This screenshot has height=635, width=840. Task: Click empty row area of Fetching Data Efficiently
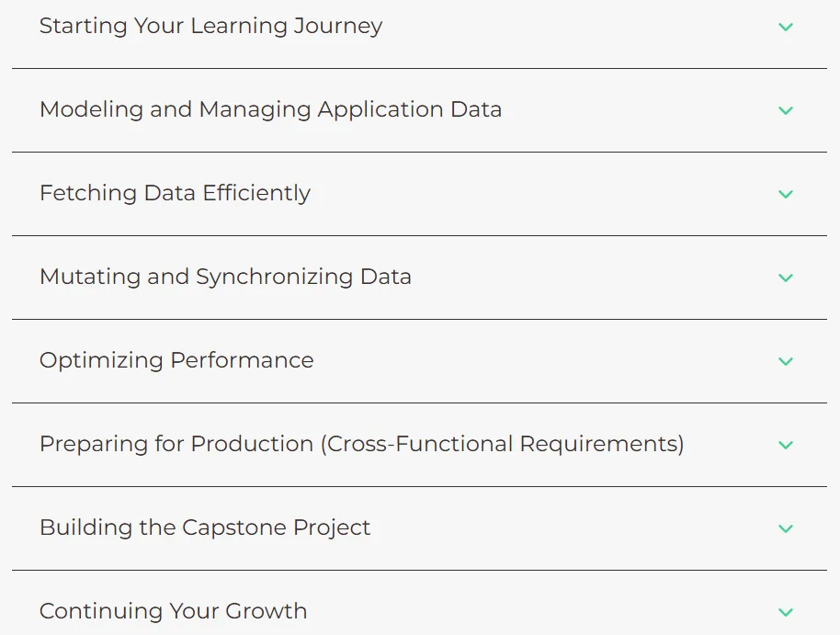(x=536, y=194)
